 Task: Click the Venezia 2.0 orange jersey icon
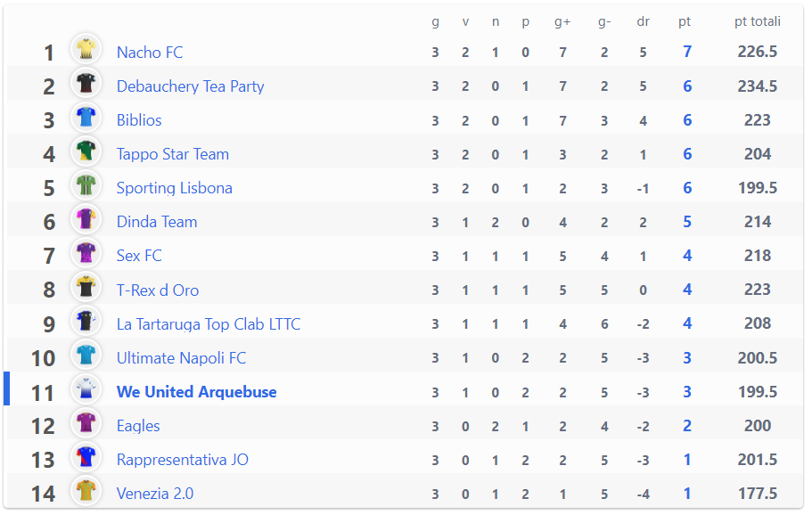pos(86,491)
